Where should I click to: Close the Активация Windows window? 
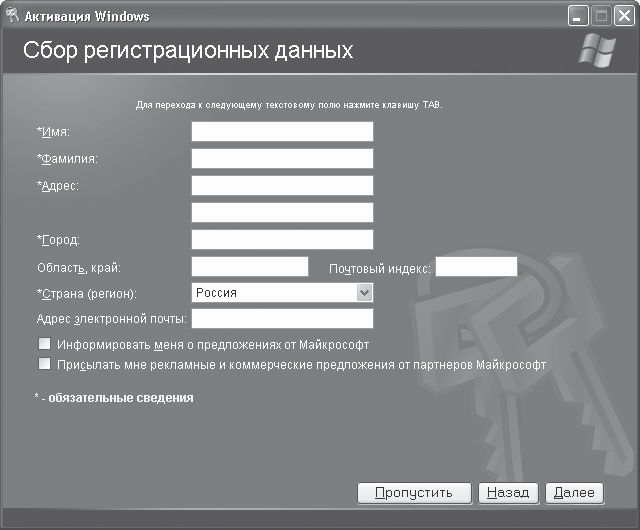(623, 15)
